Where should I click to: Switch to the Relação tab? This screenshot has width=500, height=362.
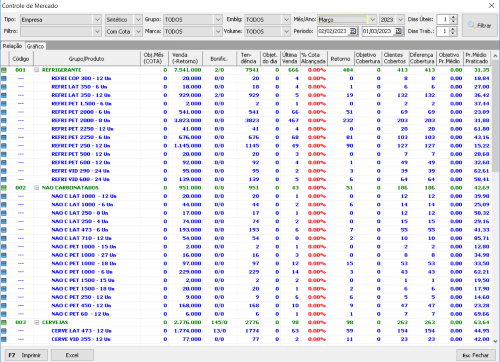12,46
